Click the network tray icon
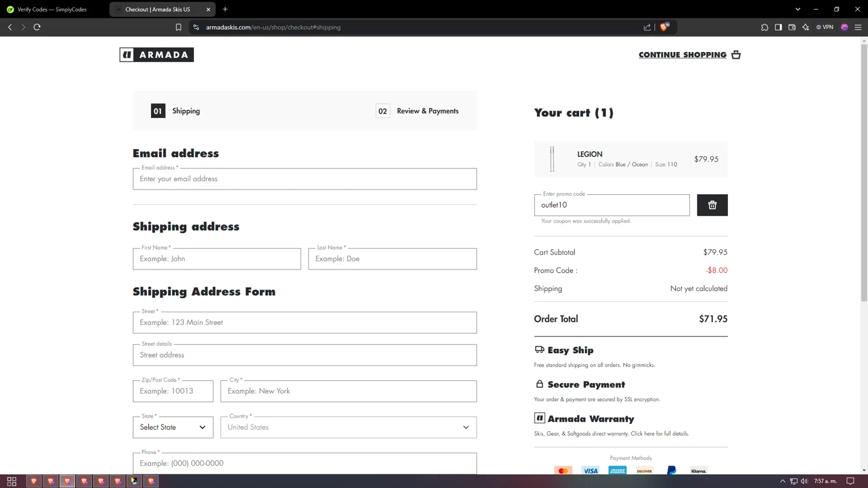Image resolution: width=868 pixels, height=488 pixels. tap(793, 481)
